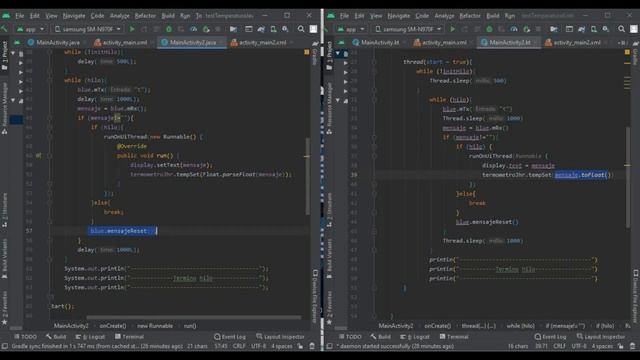Toggle fold marker at if(hilo) line, left
640x360 pixels.
click(x=49, y=127)
